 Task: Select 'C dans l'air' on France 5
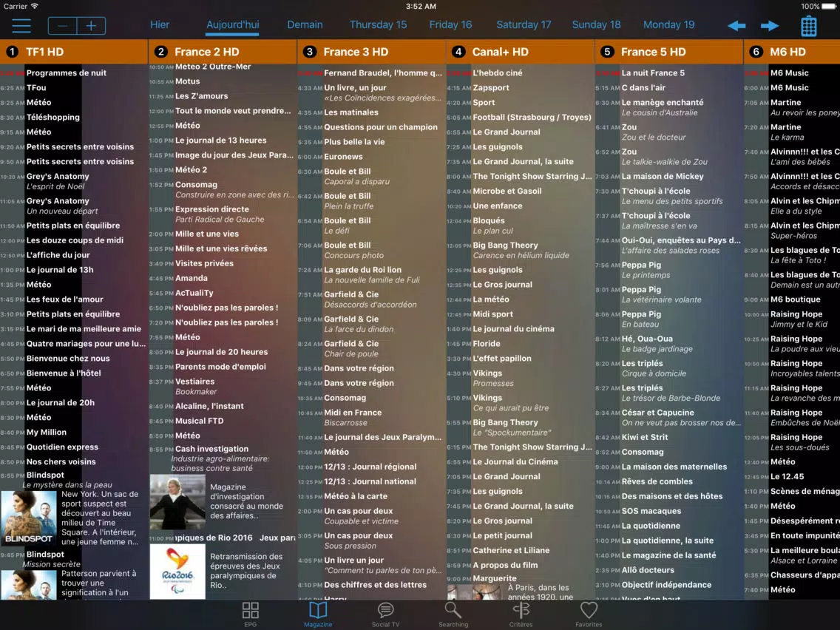(x=643, y=88)
